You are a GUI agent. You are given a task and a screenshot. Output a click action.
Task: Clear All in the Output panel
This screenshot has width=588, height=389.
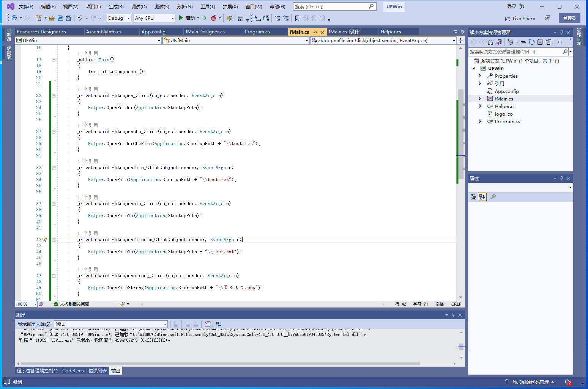pyautogui.click(x=207, y=324)
